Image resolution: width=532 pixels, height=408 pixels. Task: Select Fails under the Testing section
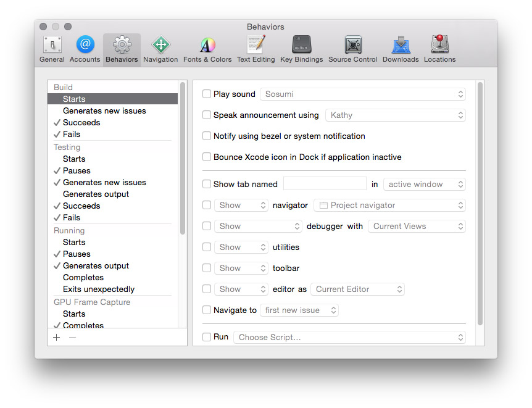coord(113,217)
